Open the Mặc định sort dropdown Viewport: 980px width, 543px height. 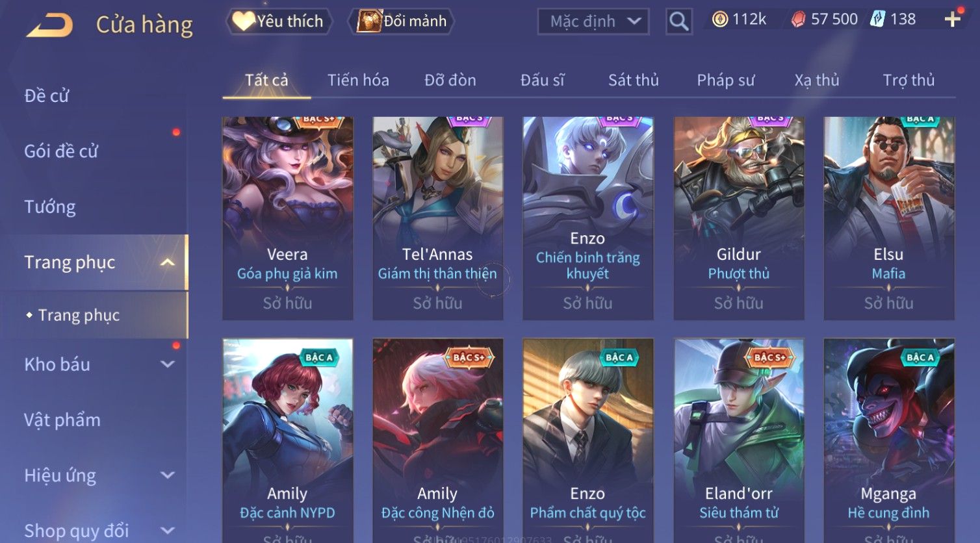[x=593, y=21]
